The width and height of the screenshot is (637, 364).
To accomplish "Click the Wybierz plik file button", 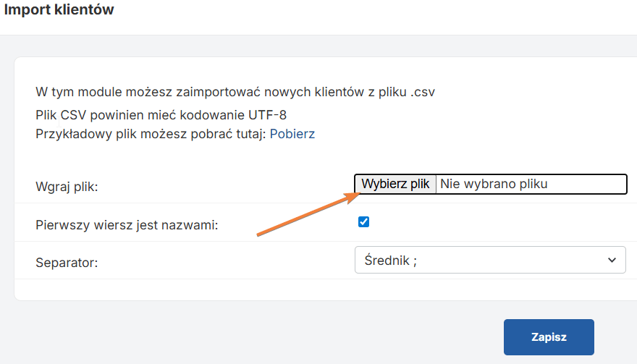I will [395, 184].
